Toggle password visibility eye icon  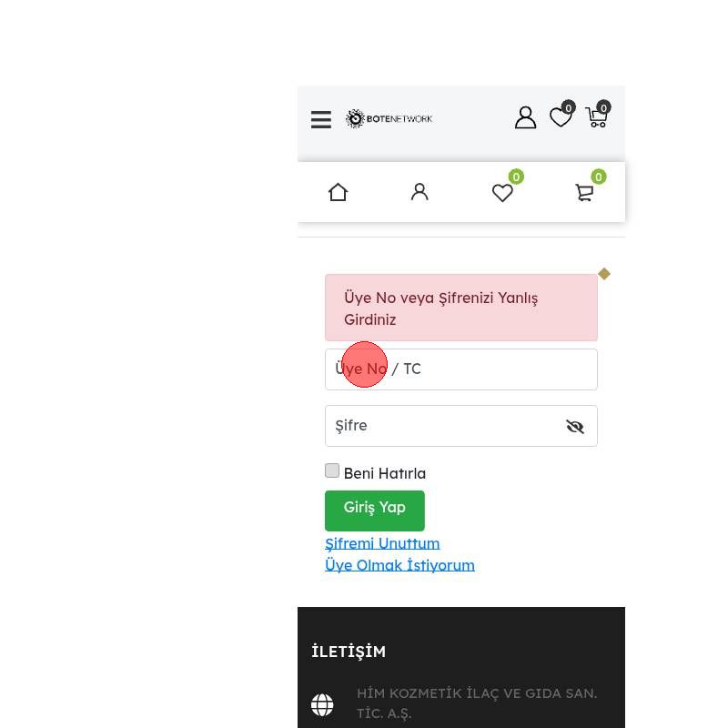(x=575, y=426)
